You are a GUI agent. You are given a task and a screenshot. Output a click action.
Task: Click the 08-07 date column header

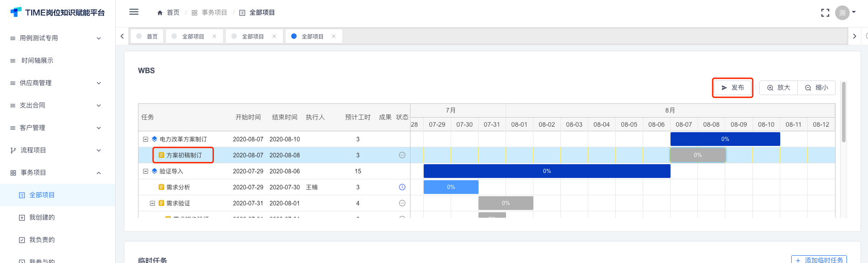(x=684, y=124)
